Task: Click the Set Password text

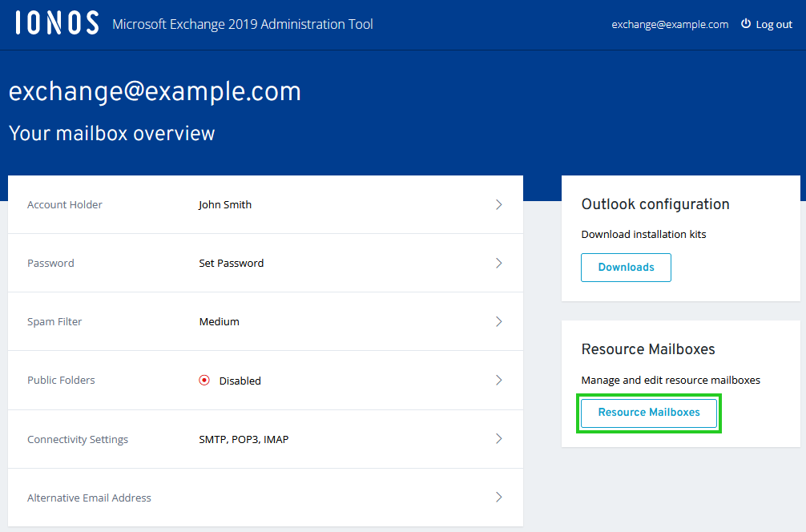Action: click(231, 263)
